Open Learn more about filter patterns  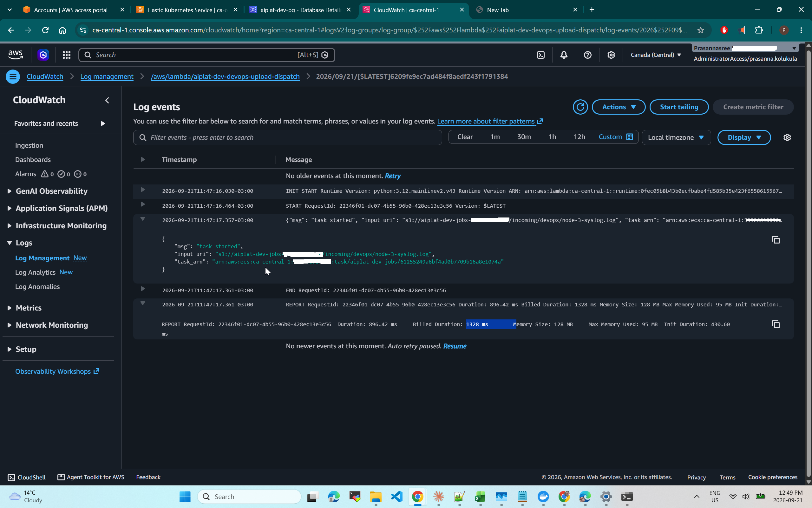coord(489,121)
